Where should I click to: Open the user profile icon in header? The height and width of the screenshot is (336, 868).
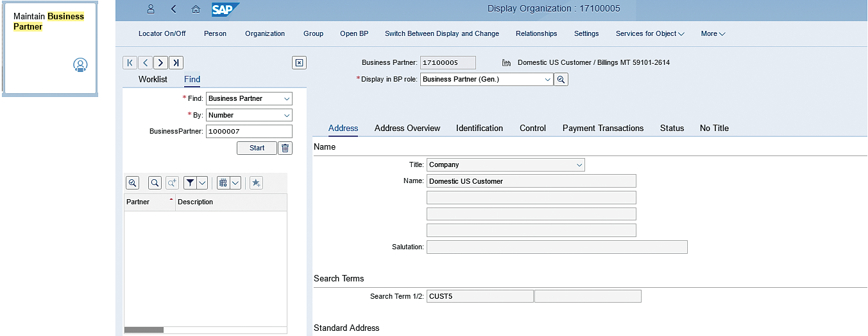click(151, 9)
